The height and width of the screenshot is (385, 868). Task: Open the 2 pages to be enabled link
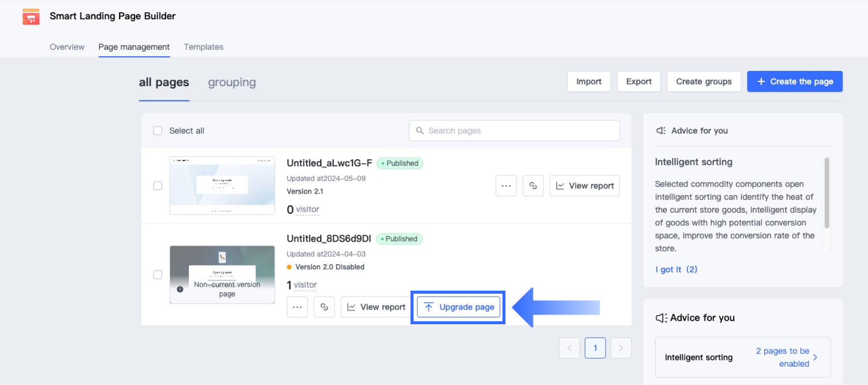783,357
